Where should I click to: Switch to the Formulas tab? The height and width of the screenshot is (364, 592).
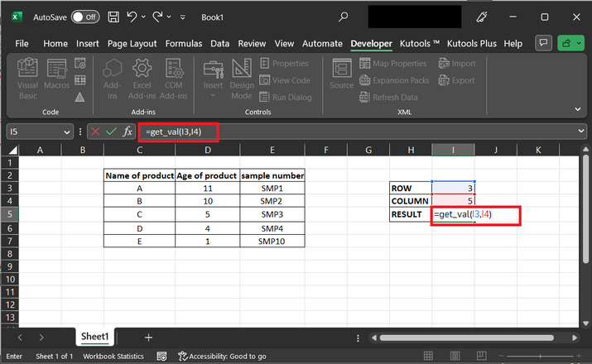[x=183, y=43]
